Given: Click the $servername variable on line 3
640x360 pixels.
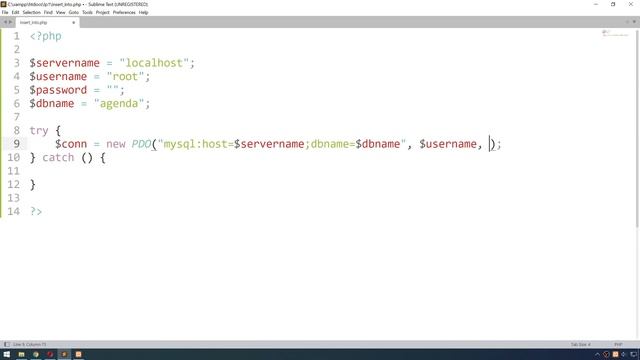Looking at the screenshot, I should click(64, 63).
